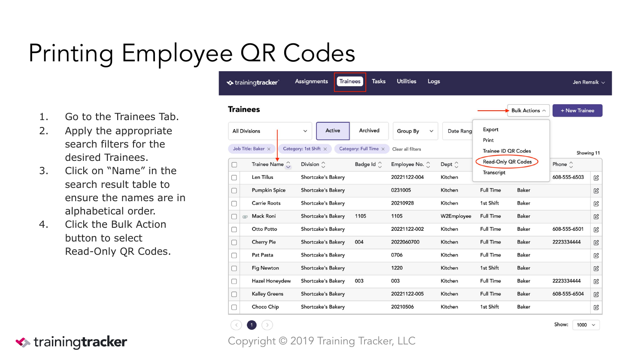Image resolution: width=644 pixels, height=362 pixels.
Task: Open edit icon for Fig Newton row
Action: pyautogui.click(x=596, y=268)
